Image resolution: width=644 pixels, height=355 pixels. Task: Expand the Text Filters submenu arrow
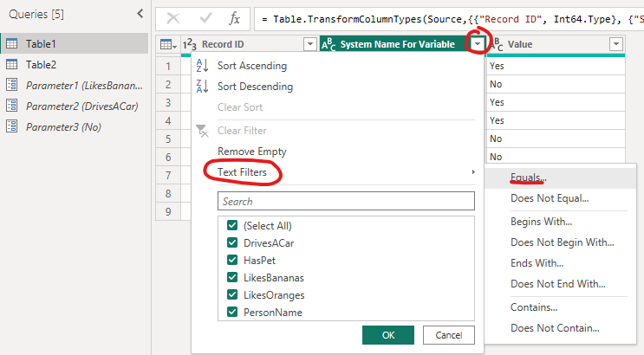pyautogui.click(x=473, y=172)
